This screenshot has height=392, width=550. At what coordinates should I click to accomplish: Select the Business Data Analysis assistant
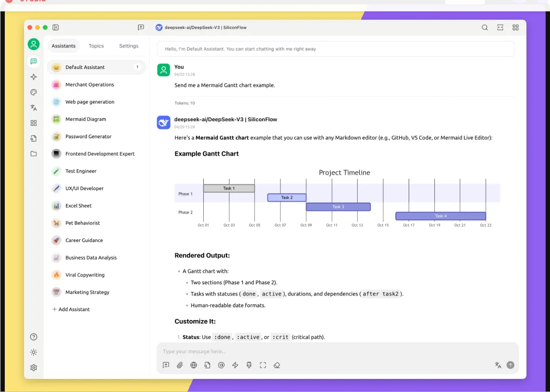pyautogui.click(x=96, y=258)
